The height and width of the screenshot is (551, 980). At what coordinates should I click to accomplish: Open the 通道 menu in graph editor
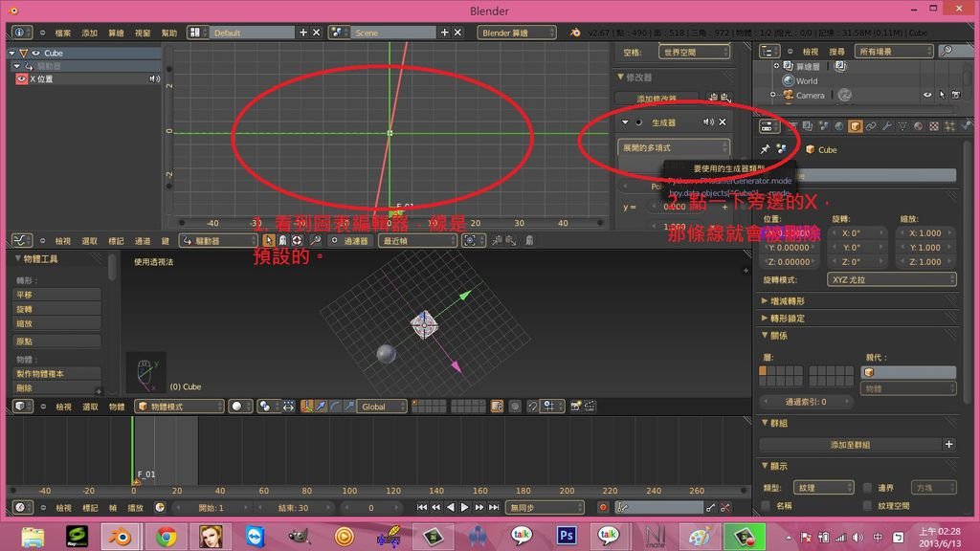pos(143,240)
